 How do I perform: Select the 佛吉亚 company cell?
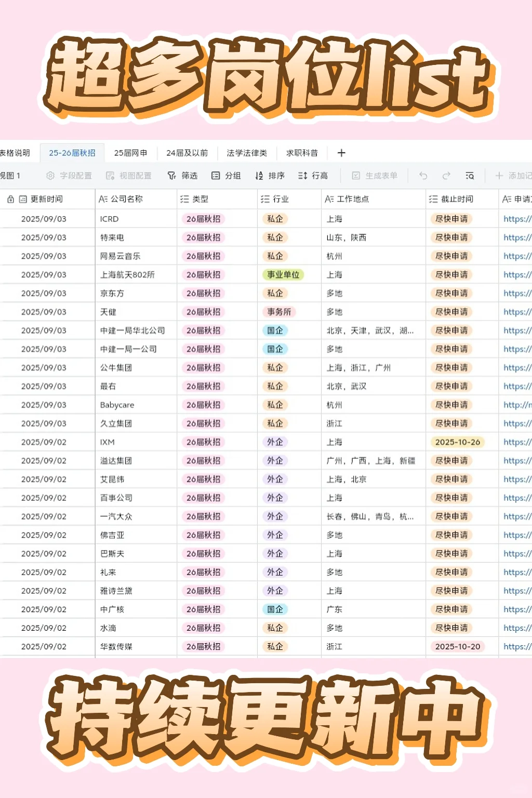[136, 535]
